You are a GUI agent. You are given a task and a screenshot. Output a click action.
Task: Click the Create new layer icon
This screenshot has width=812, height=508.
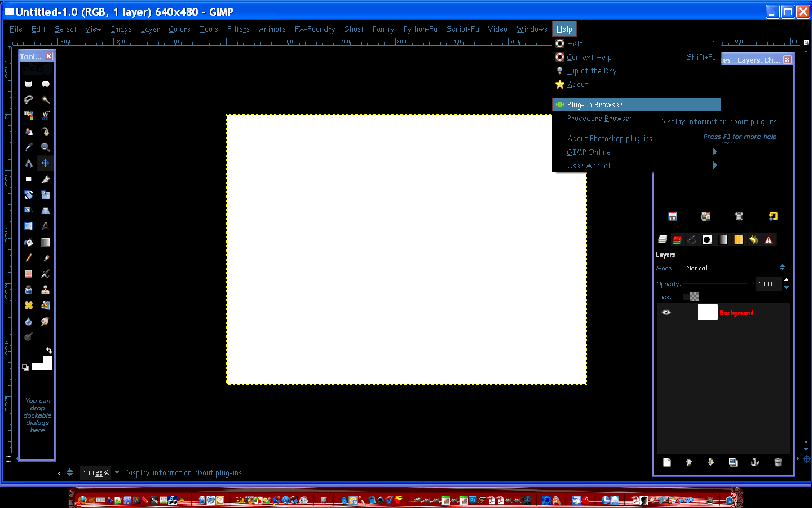tap(667, 462)
